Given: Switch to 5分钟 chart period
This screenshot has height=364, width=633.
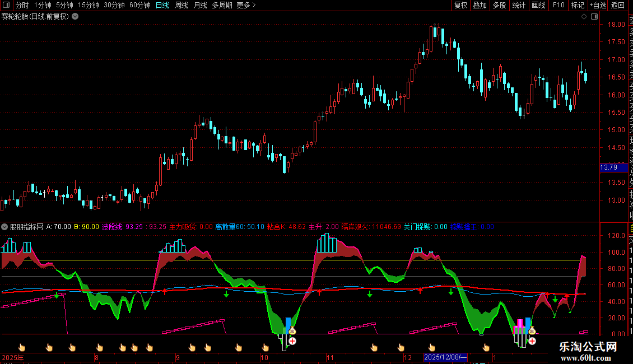Looking at the screenshot, I should (64, 5).
